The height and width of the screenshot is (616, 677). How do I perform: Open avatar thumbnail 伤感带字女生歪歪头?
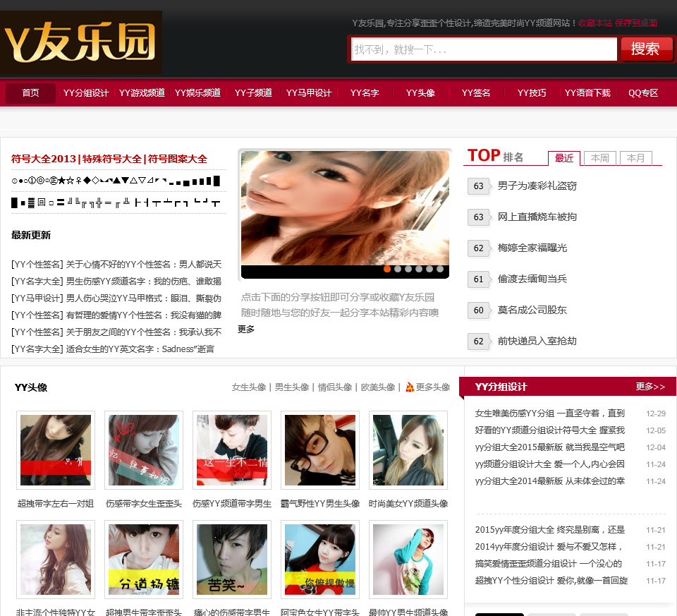pos(144,450)
